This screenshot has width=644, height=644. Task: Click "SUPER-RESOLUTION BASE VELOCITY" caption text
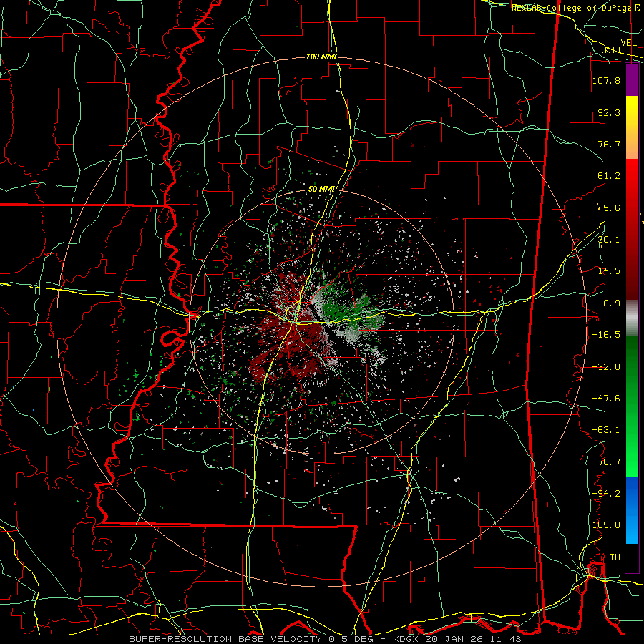coord(225,639)
